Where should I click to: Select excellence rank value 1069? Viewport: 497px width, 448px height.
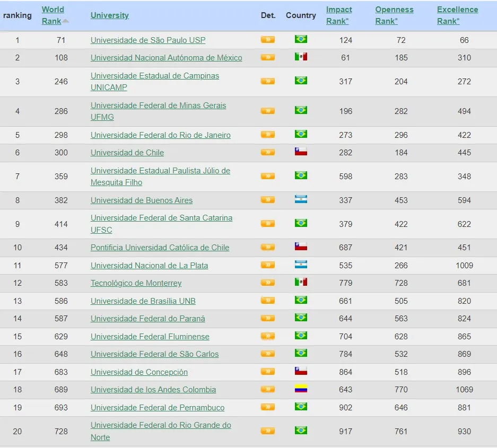[464, 389]
